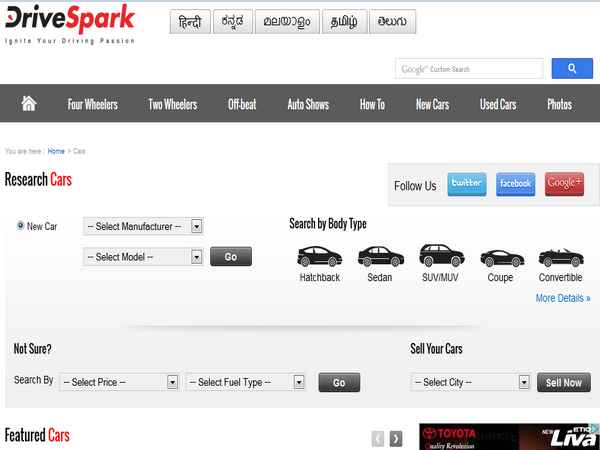Open the Two Wheelers menu
Screen dimensions: 600x450
coord(173,104)
